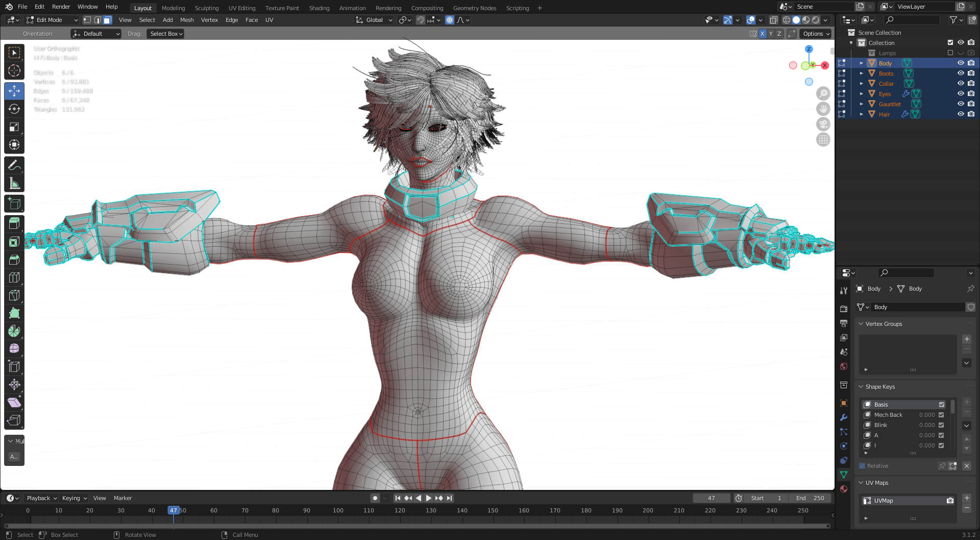Hide the Body object in viewport
Viewport: 980px width, 540px height.
coord(961,63)
